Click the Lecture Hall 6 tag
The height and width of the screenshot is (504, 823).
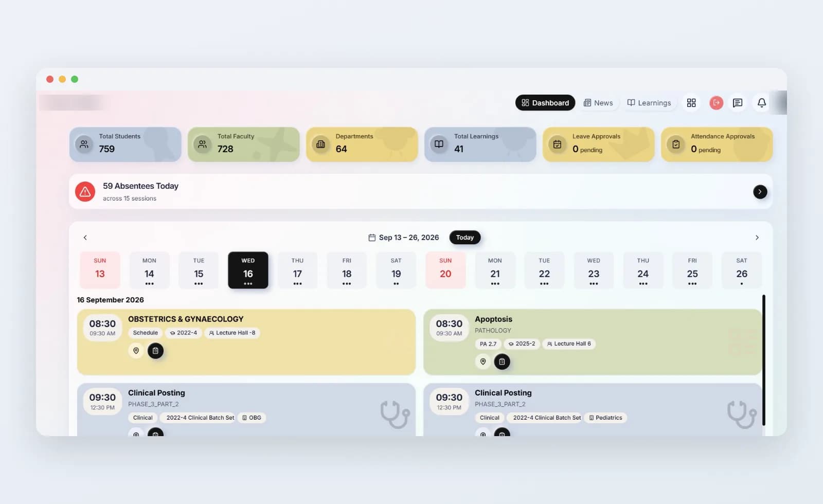click(569, 344)
